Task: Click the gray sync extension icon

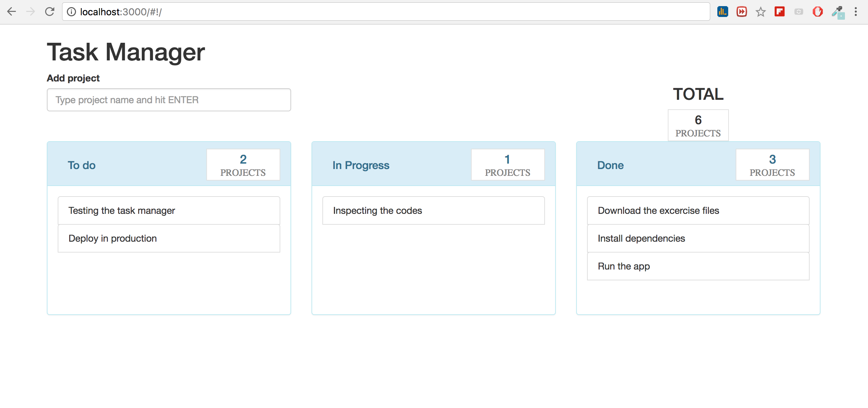Action: coord(798,12)
